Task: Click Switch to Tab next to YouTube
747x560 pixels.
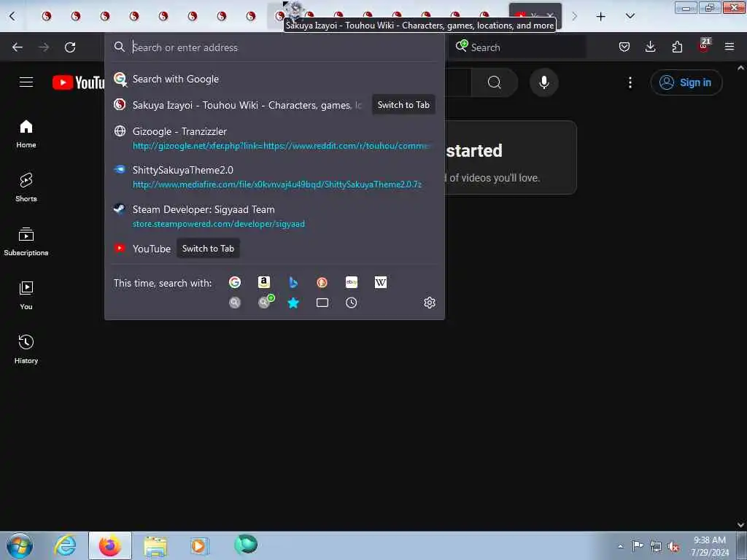Action: click(208, 249)
